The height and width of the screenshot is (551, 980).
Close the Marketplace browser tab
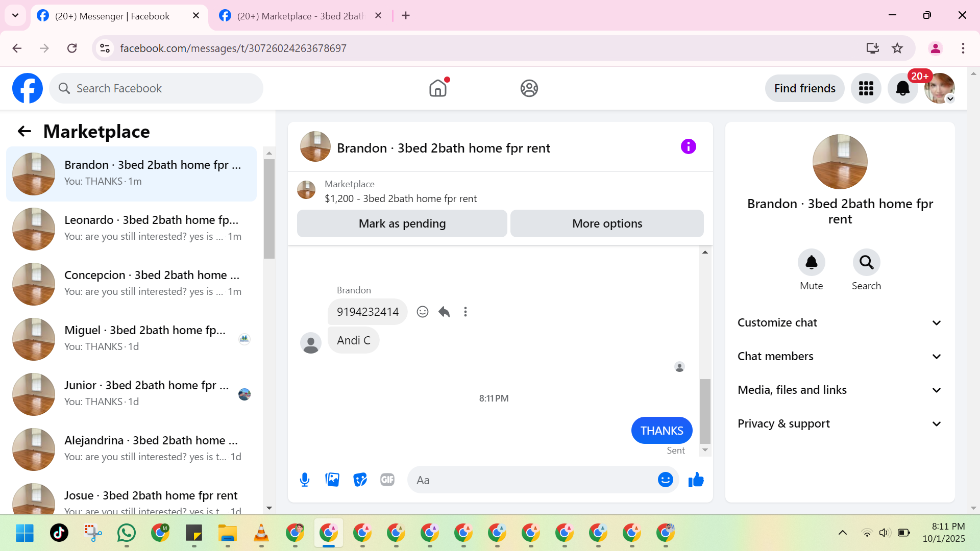[378, 16]
